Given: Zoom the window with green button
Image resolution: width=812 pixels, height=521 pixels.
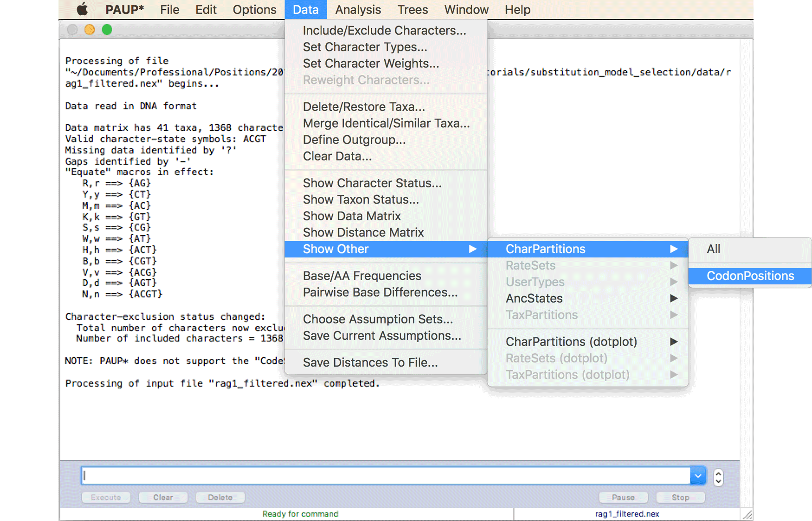Looking at the screenshot, I should pyautogui.click(x=107, y=30).
